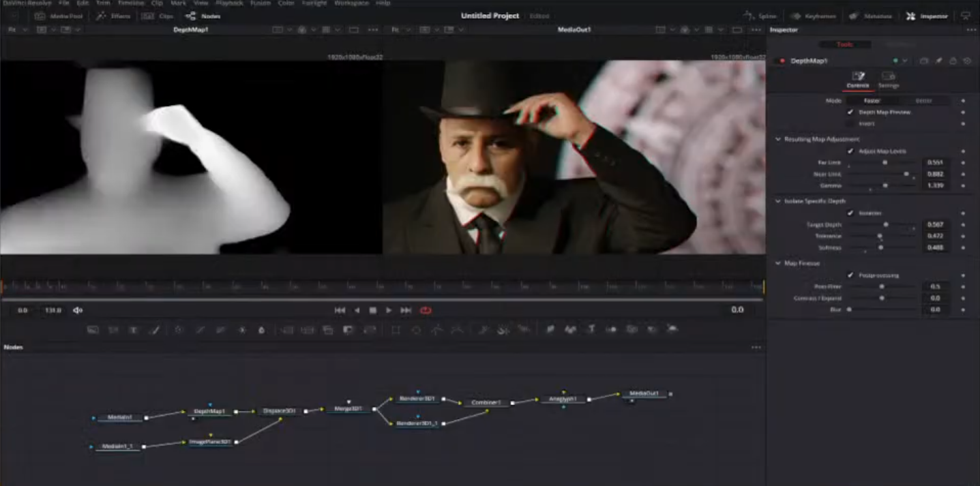Collapse the Map Finesse section
The width and height of the screenshot is (980, 486).
(x=778, y=263)
